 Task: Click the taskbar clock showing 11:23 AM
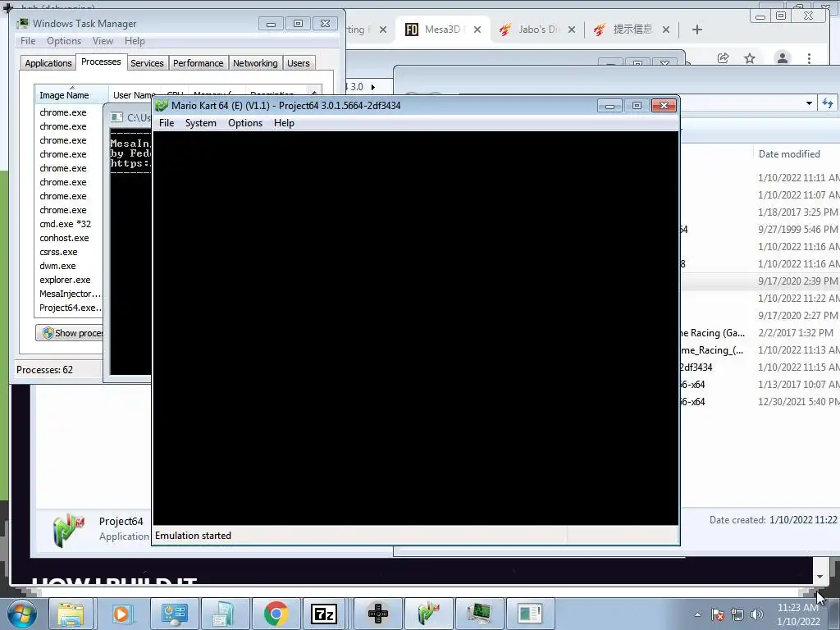point(798,614)
